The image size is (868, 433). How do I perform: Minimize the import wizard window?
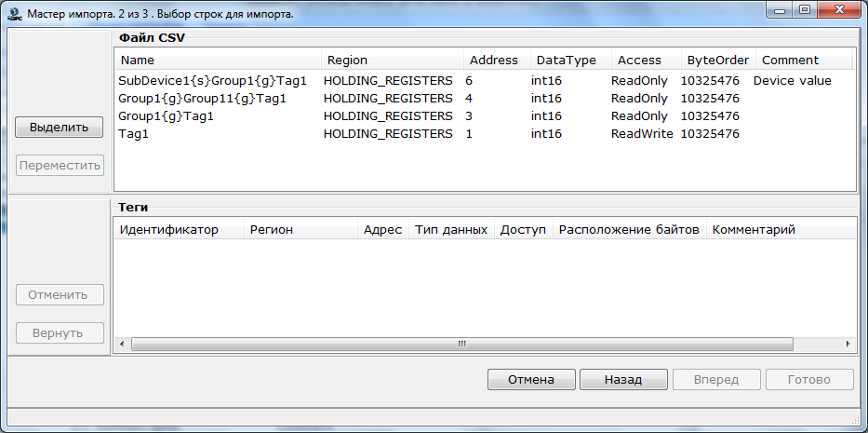(780, 9)
